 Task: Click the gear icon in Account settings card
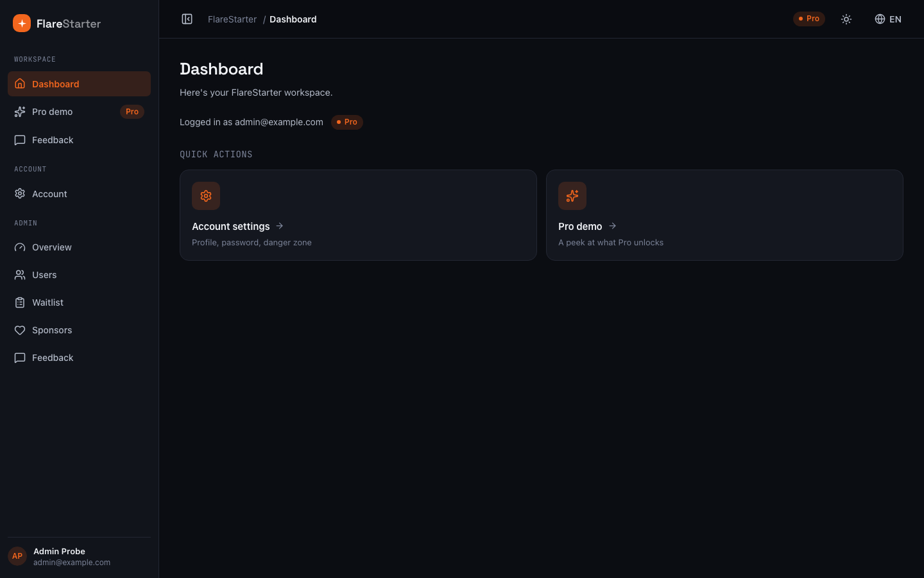coord(206,196)
